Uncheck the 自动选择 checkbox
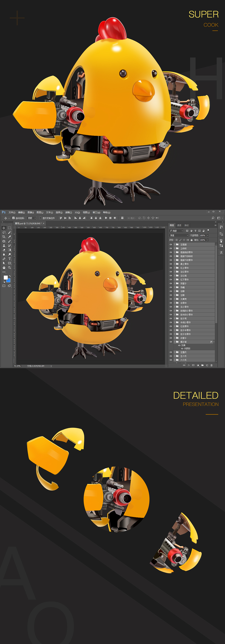This screenshot has height=644, width=225. 13,218
